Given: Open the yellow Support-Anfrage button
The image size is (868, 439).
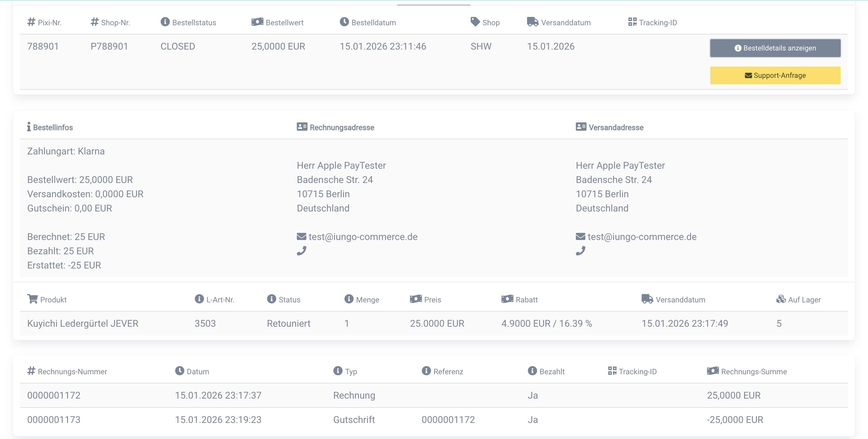Looking at the screenshot, I should [775, 75].
